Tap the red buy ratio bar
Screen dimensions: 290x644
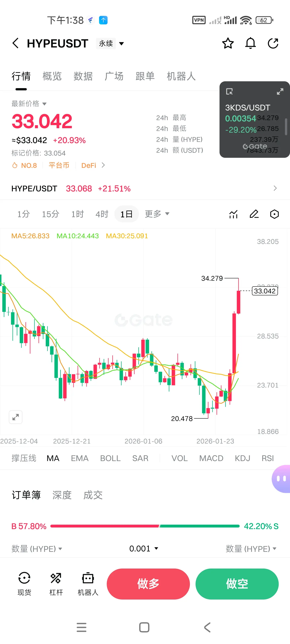point(105,526)
